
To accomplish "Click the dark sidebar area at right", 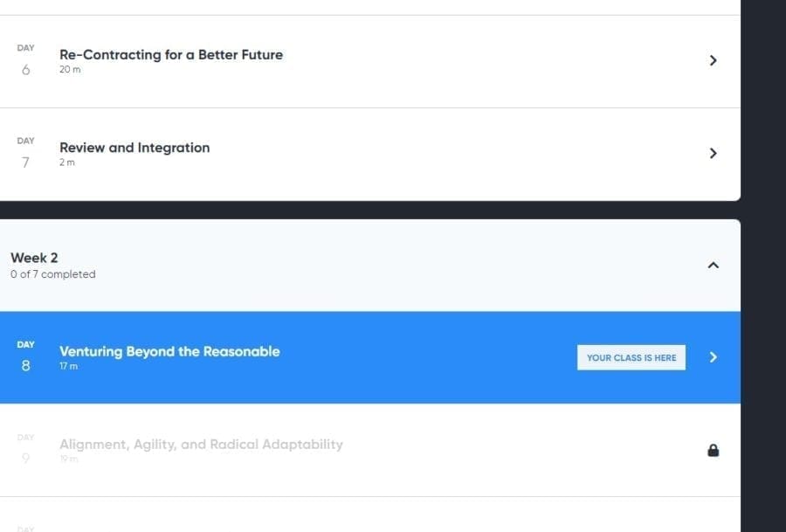I will click(x=763, y=266).
